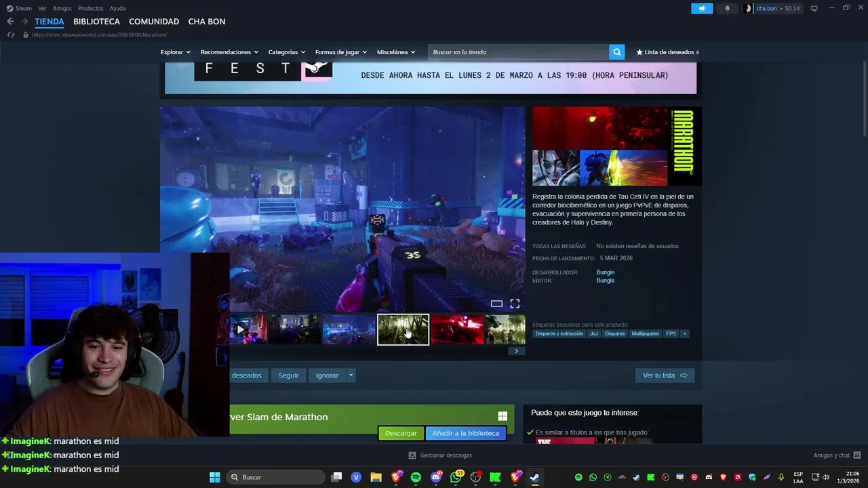
Task: Select the FPS tag
Action: [x=671, y=333]
